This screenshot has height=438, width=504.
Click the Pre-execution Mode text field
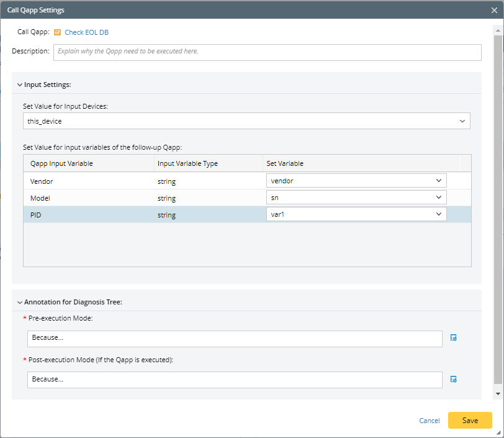pos(235,338)
